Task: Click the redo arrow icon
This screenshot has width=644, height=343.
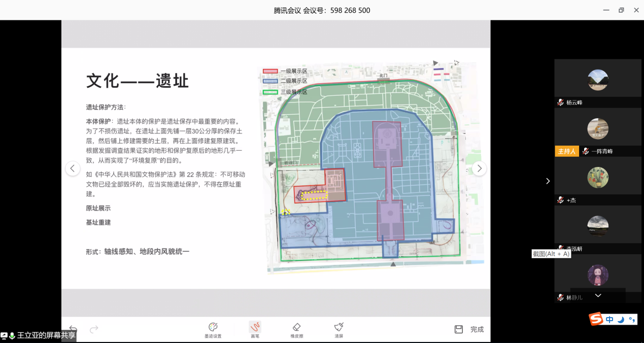Action: coord(94,329)
